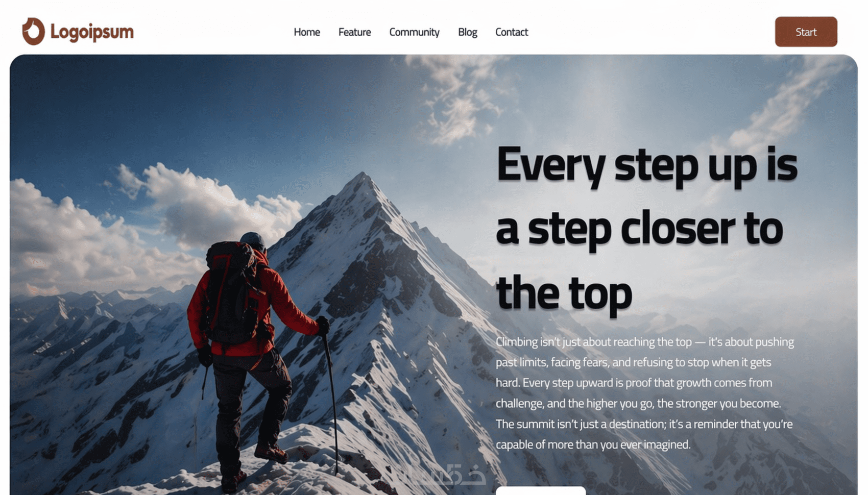Open the Community navigation item
Image resolution: width=868 pixels, height=495 pixels.
tap(414, 32)
